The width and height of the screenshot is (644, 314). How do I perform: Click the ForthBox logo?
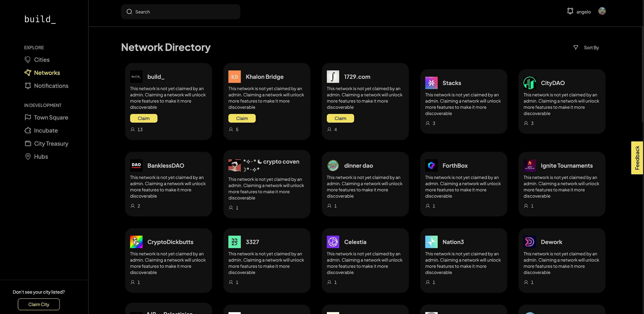(x=431, y=166)
